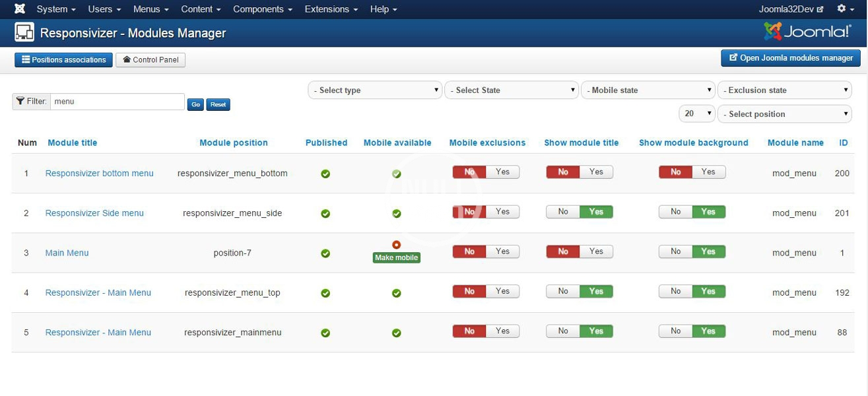Set Mobile exclusions to Yes for Main Menu
Viewport: 868px width, 396px height.
[502, 251]
